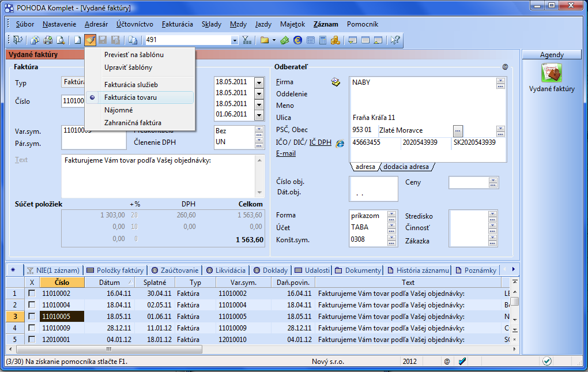Image resolution: width=588 pixels, height=372 pixels.
Task: Click the Pár.sym. input field
Action: pos(94,144)
